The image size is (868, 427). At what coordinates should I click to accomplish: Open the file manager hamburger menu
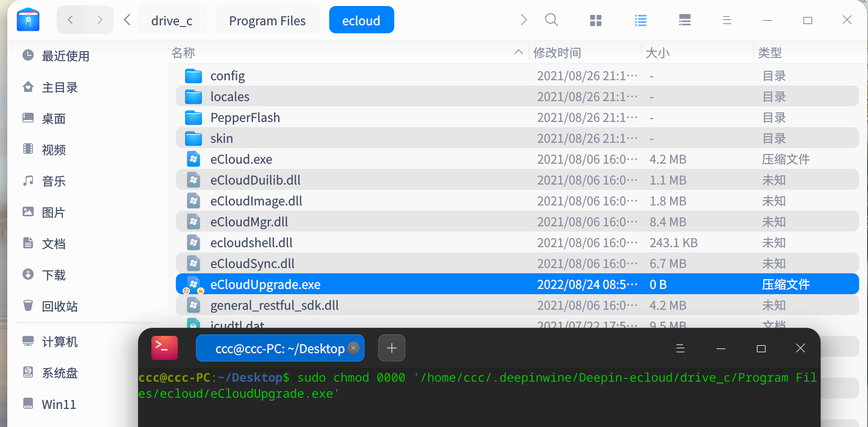727,20
